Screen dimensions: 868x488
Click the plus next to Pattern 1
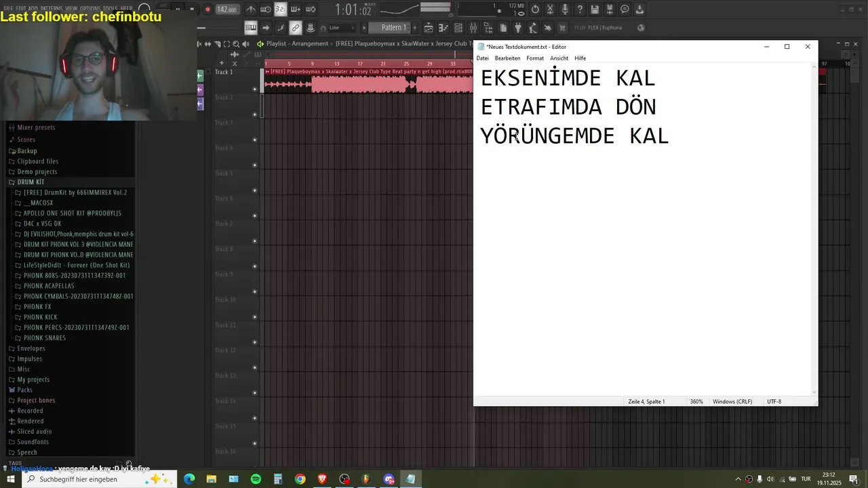414,28
